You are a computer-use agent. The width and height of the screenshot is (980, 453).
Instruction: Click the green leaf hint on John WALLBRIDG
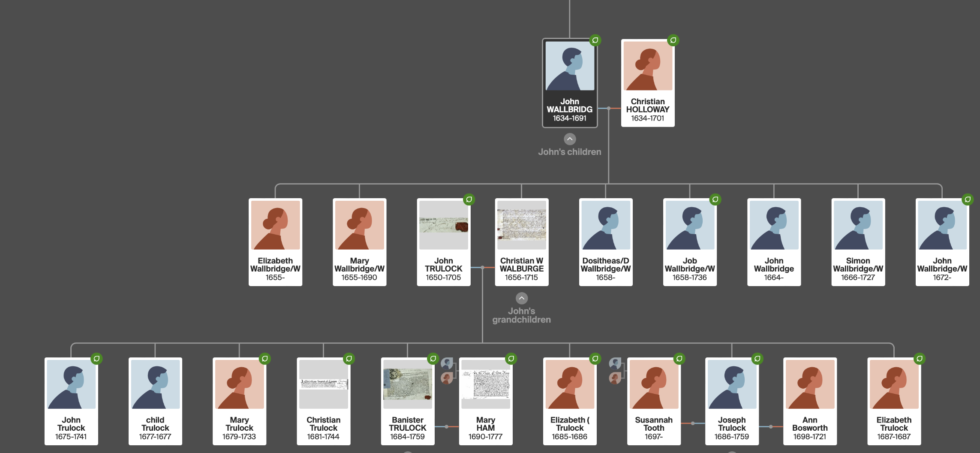point(595,40)
